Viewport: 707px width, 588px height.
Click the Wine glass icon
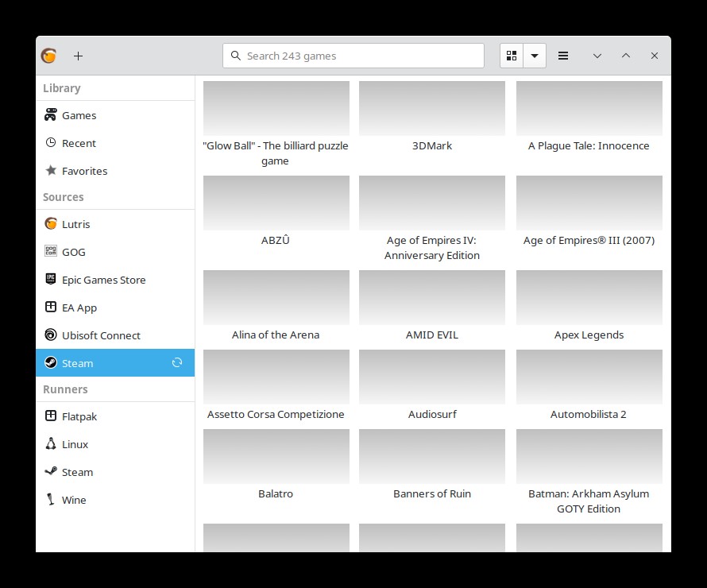51,499
